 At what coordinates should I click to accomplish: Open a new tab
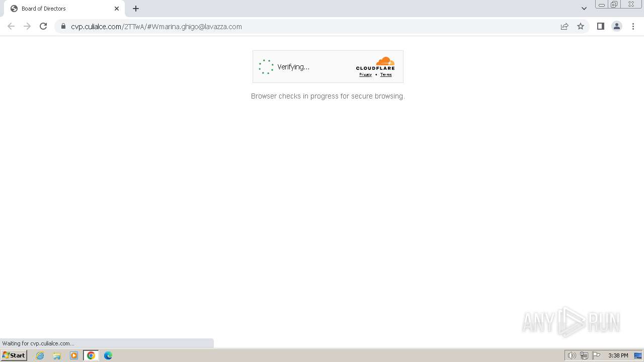pos(136,9)
